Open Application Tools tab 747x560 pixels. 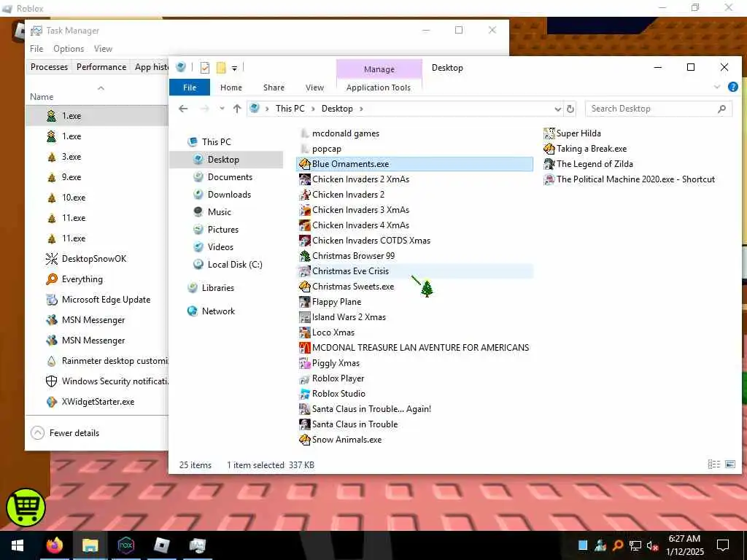click(x=379, y=87)
